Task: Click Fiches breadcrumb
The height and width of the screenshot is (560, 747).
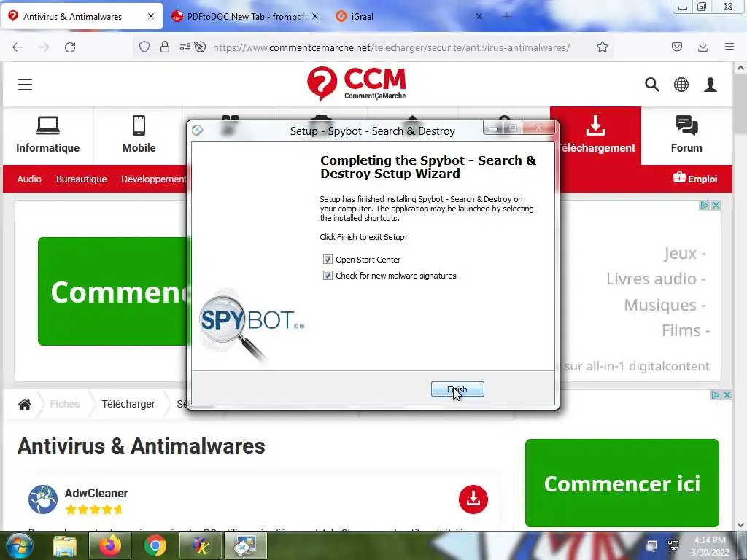Action: pyautogui.click(x=65, y=404)
